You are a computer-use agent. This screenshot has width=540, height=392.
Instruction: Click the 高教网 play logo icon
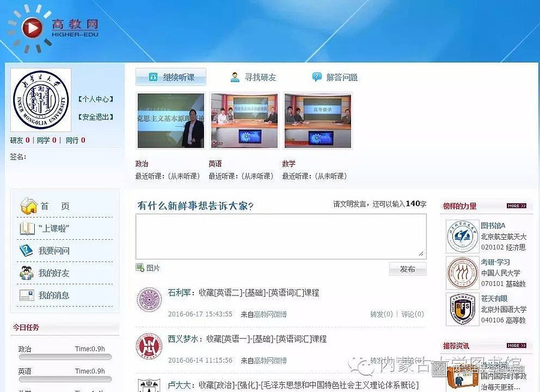coord(32,28)
